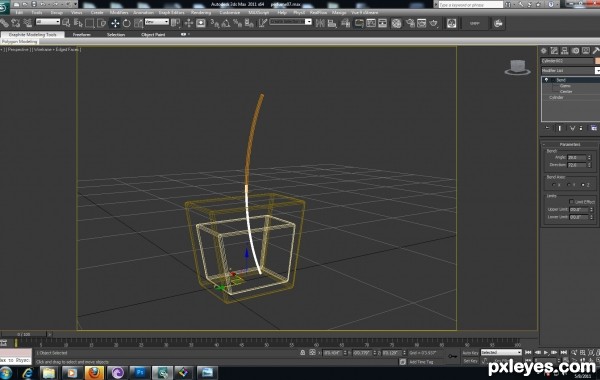Select the Rotate tool
Image resolution: width=600 pixels, height=380 pixels.
click(127, 23)
